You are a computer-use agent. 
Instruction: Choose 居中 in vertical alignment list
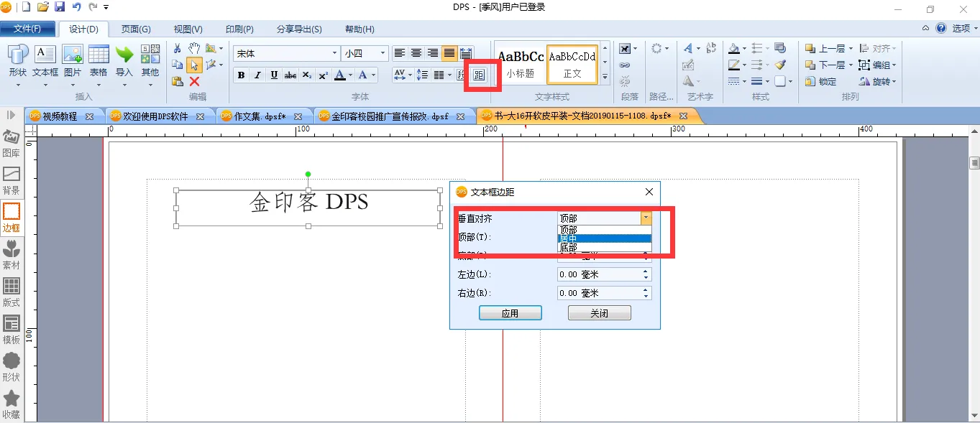pyautogui.click(x=605, y=238)
